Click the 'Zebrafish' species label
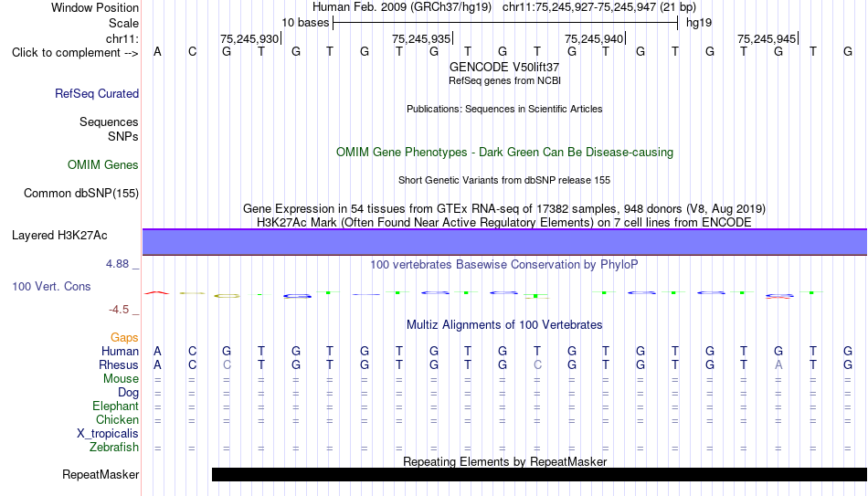868x496 pixels. click(114, 448)
